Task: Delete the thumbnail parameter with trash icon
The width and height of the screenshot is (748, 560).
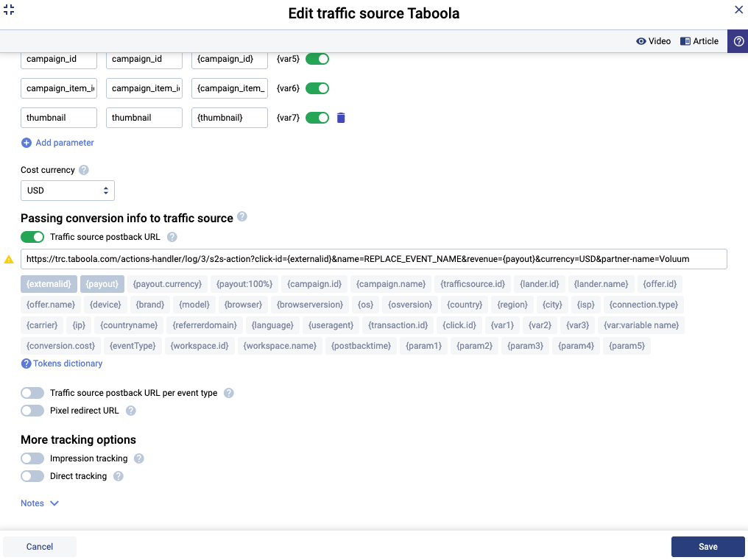Action: [x=341, y=118]
